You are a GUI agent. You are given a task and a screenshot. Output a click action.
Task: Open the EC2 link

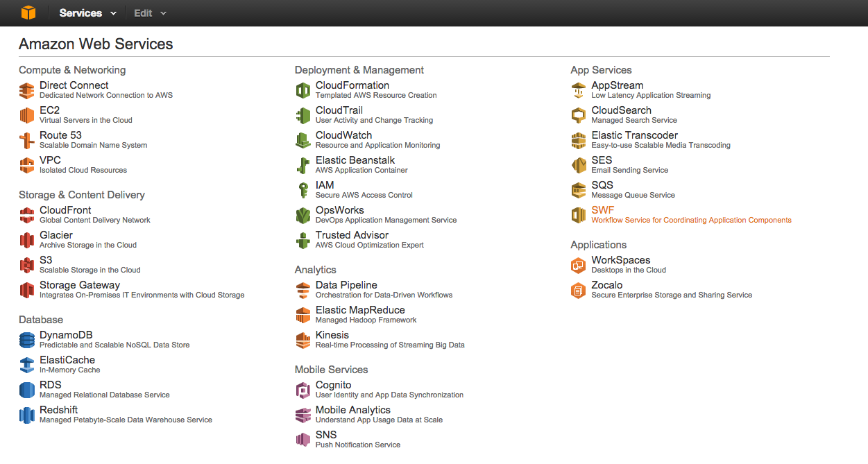click(50, 110)
